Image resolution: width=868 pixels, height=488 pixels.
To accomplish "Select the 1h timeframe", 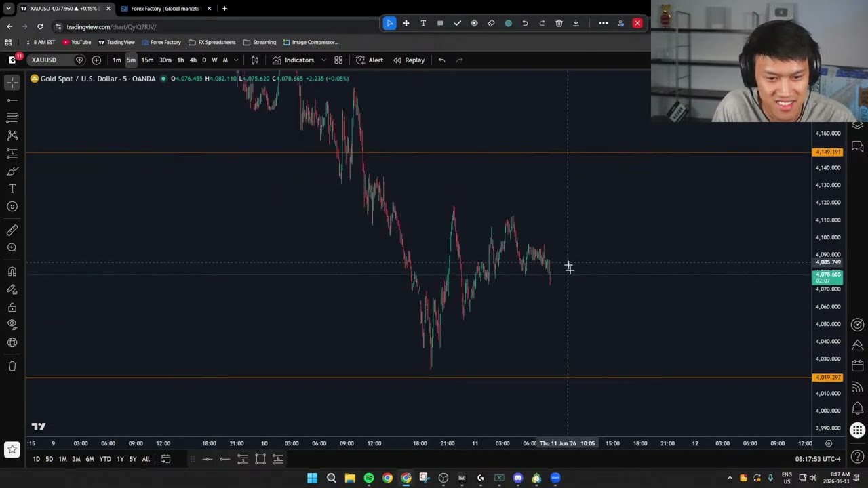I will click(180, 60).
